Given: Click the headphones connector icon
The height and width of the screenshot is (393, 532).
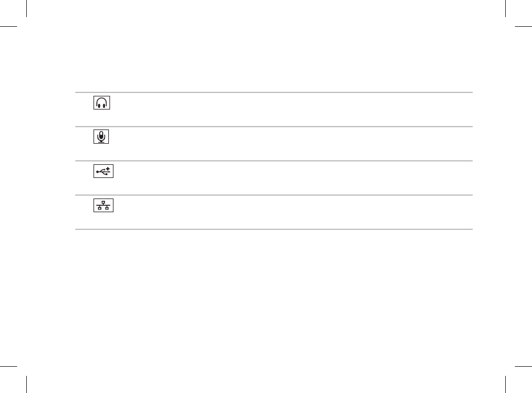Looking at the screenshot, I should (x=102, y=103).
